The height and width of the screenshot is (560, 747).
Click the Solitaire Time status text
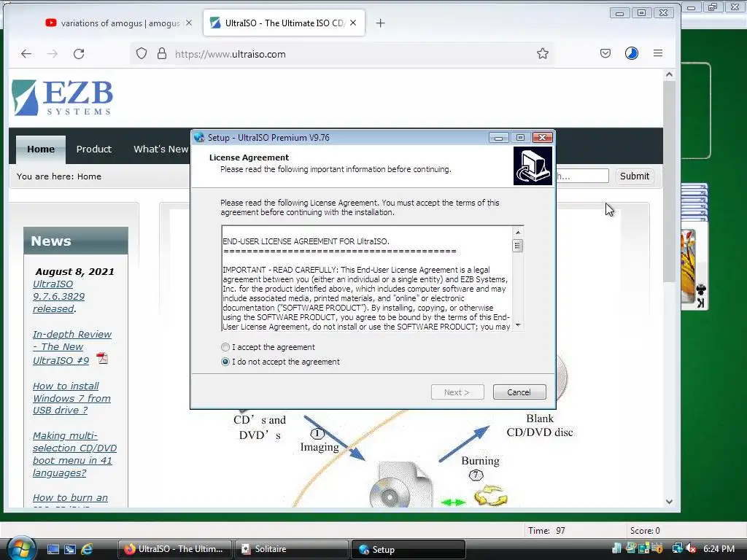pyautogui.click(x=546, y=531)
